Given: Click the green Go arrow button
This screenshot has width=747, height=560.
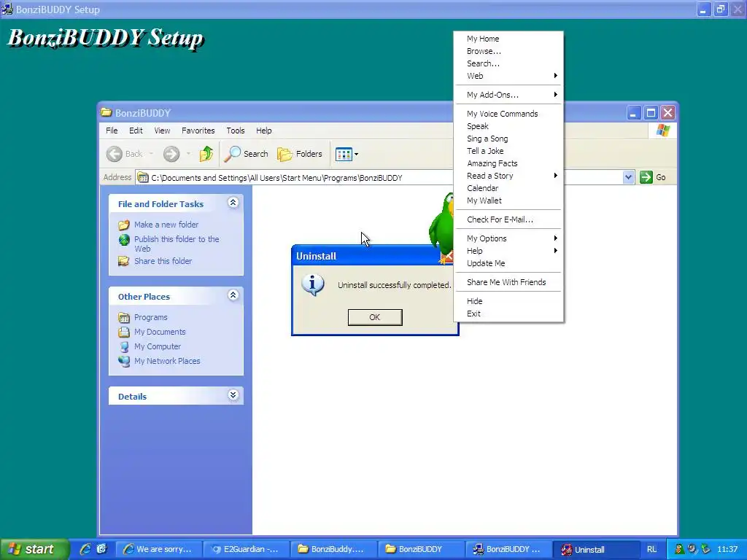Looking at the screenshot, I should (x=646, y=177).
